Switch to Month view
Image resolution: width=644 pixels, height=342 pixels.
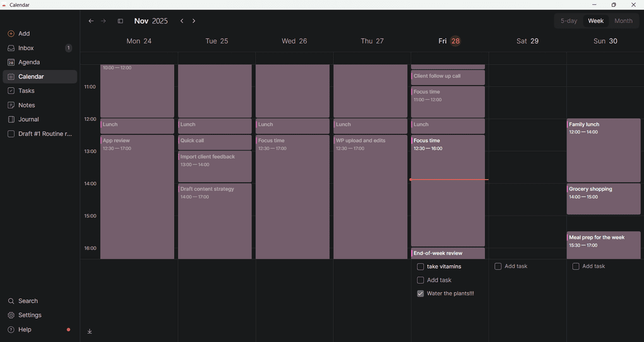(623, 21)
